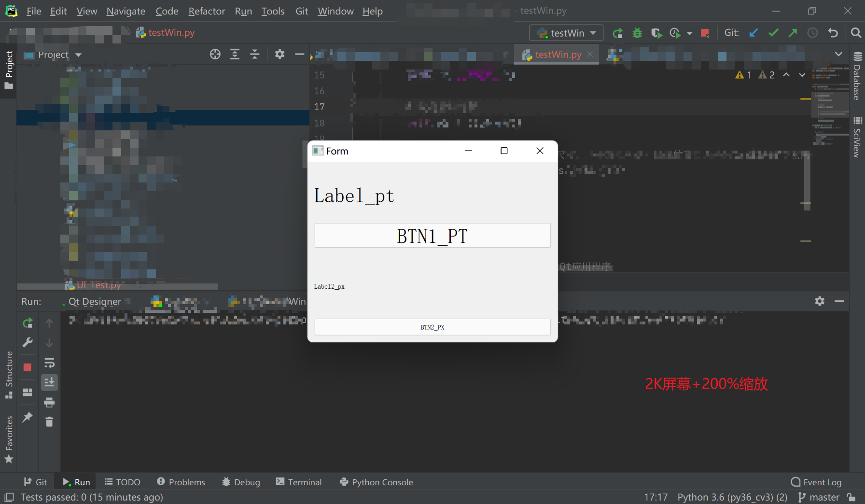
Task: Open the testWin run configuration dropdown
Action: click(x=566, y=33)
